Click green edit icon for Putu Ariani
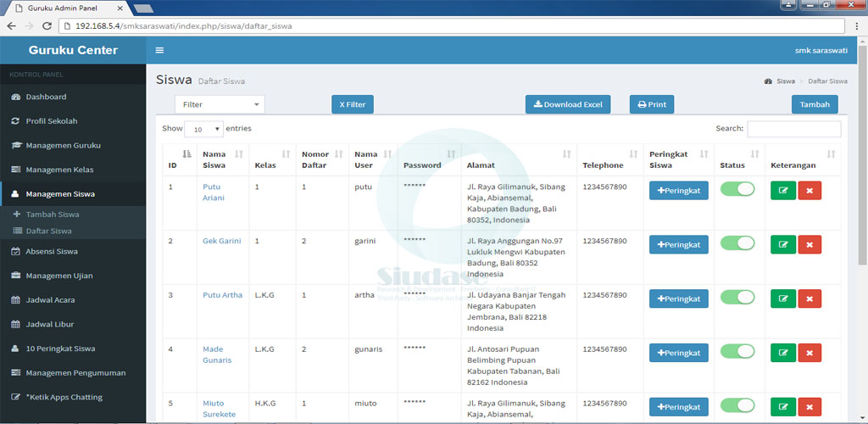 tap(782, 190)
